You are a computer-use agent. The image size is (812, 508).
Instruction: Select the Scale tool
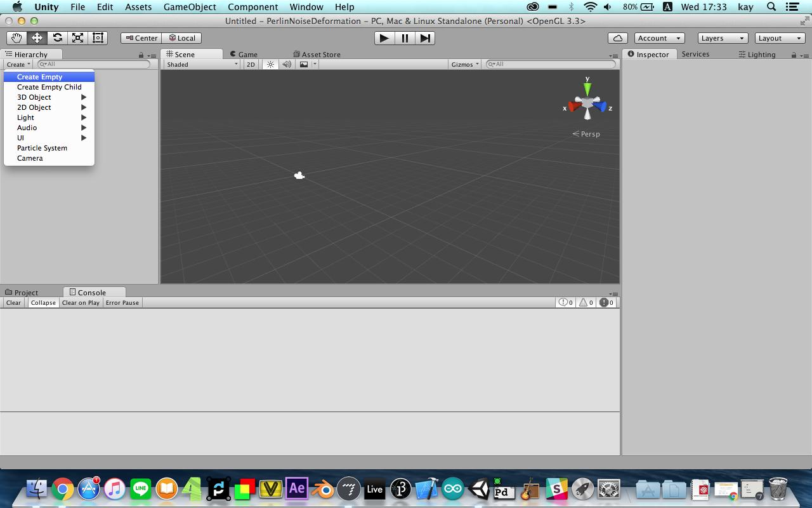77,38
